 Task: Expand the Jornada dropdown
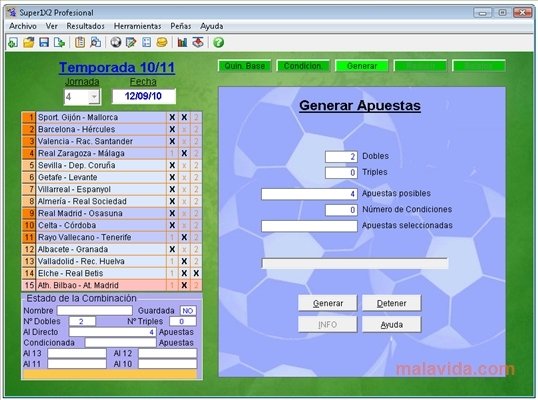coord(94,97)
